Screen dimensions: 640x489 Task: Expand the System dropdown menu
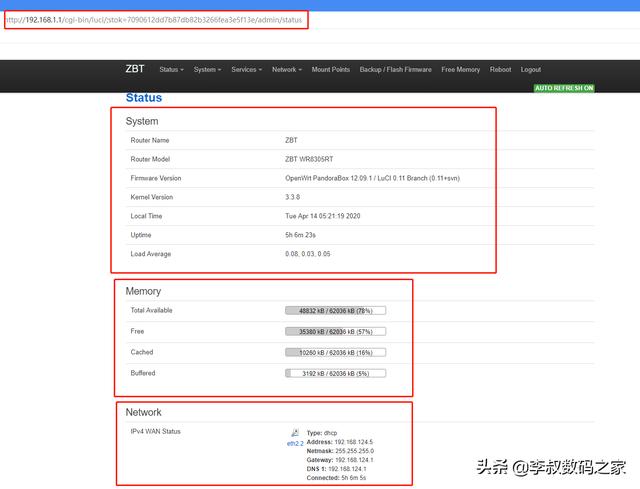coord(207,69)
